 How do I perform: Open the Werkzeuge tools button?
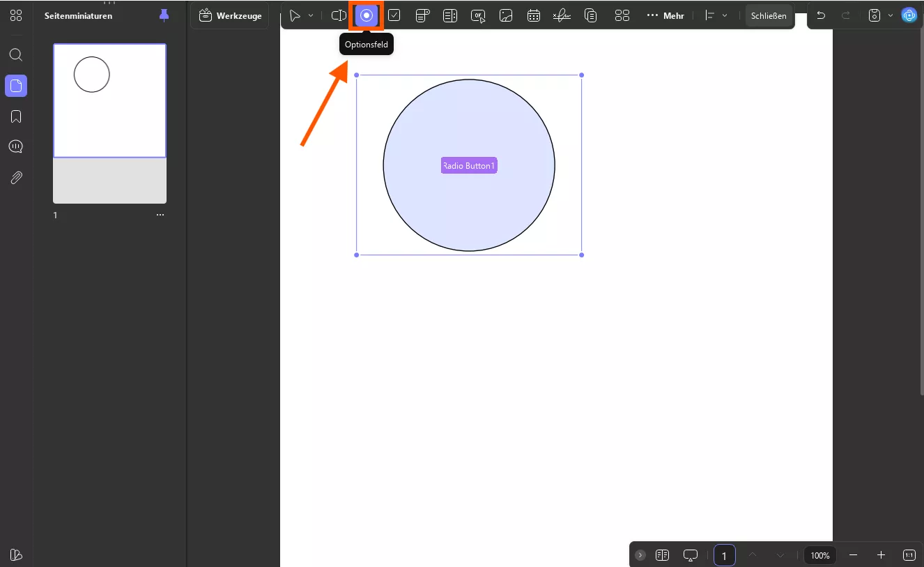click(231, 15)
